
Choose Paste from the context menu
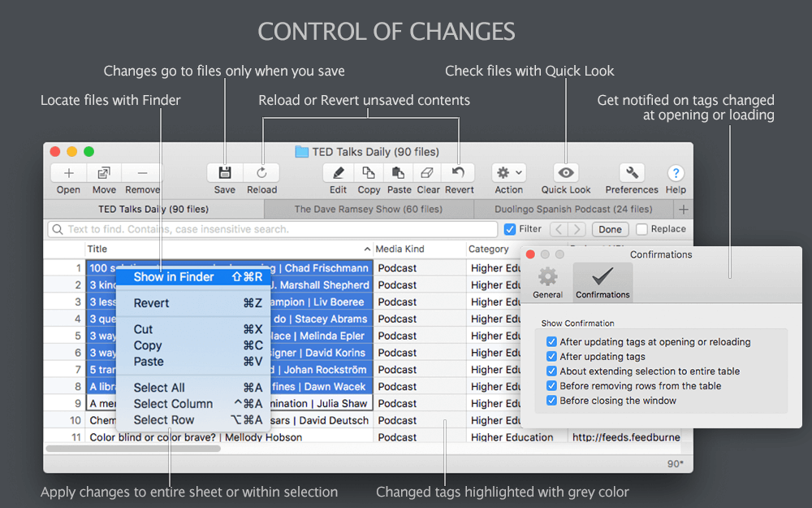[x=193, y=362]
